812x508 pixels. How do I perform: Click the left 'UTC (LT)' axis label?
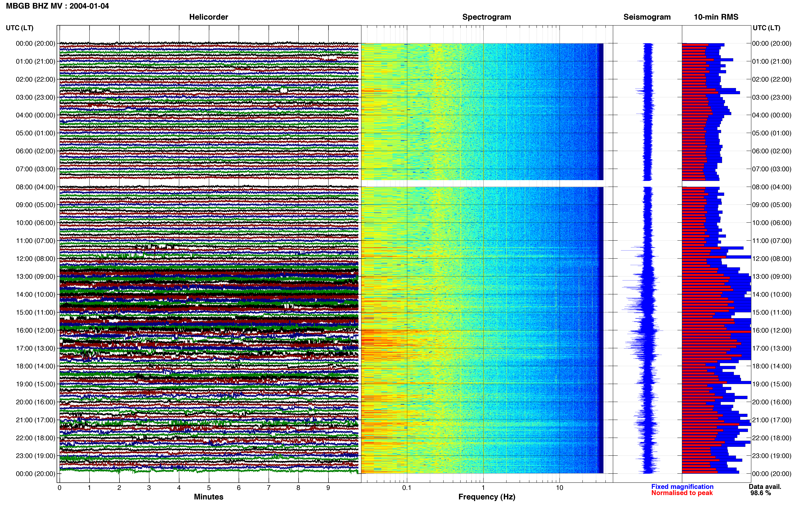20,28
